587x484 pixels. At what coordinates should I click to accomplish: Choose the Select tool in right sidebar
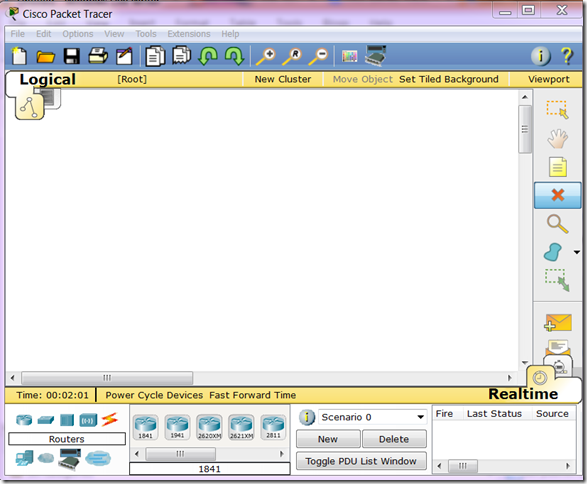[x=557, y=110]
